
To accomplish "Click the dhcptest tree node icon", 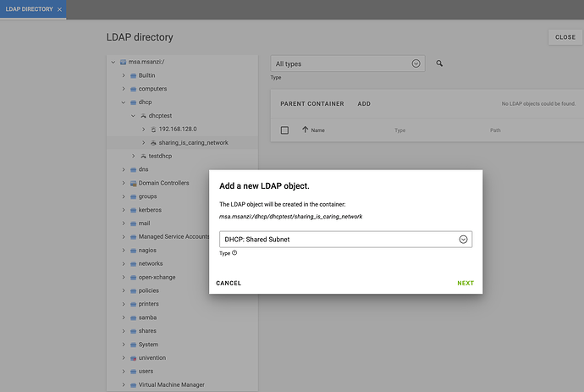I will coord(143,115).
